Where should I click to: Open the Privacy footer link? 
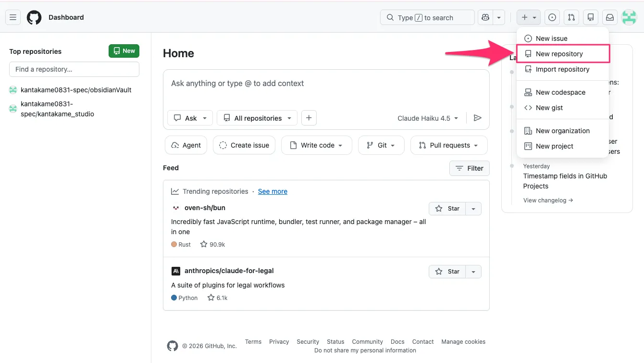point(279,342)
